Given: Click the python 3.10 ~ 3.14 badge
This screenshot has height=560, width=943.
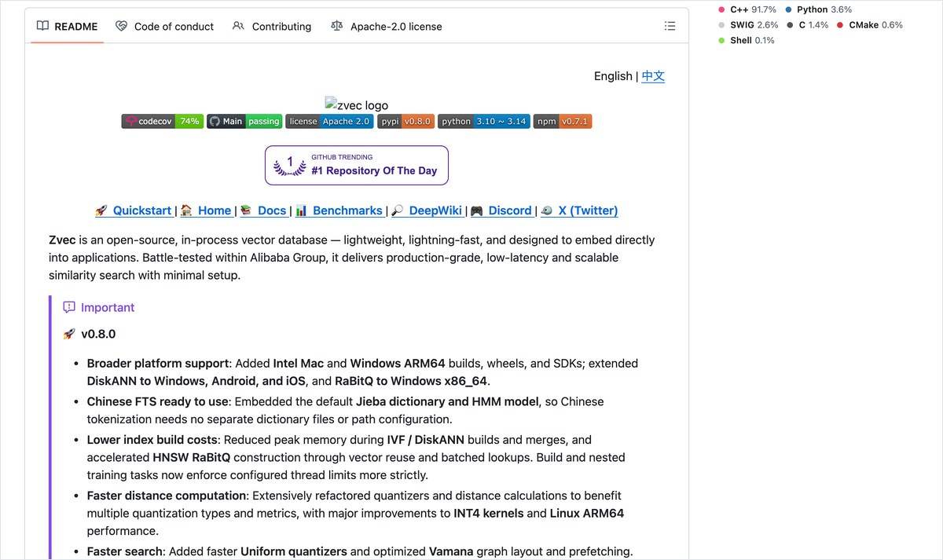Looking at the screenshot, I should tap(484, 122).
